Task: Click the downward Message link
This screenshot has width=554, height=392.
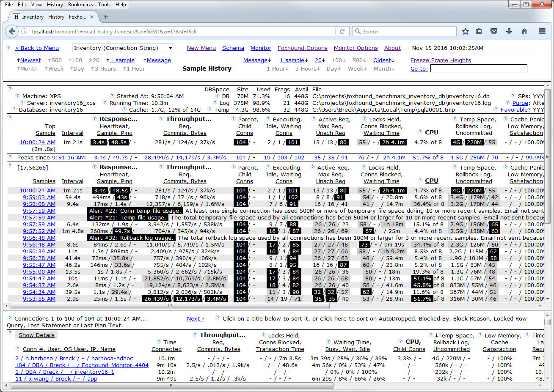Action: coord(257,60)
